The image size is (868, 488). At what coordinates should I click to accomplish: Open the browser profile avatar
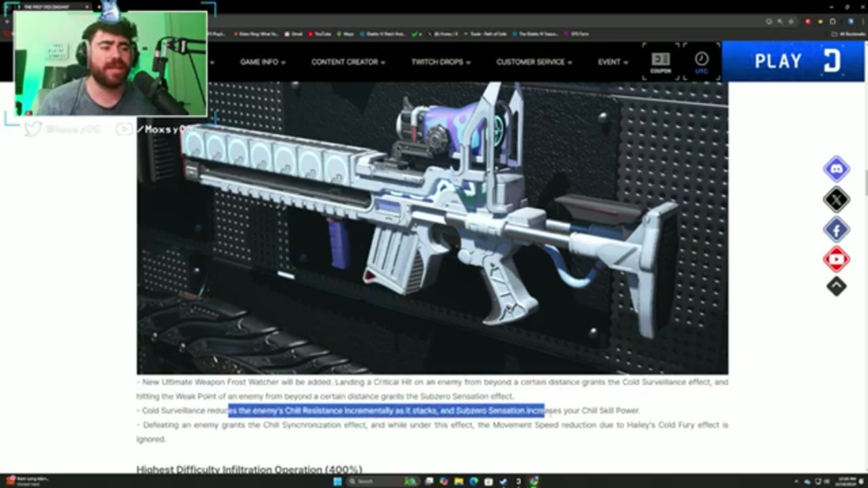pos(851,22)
